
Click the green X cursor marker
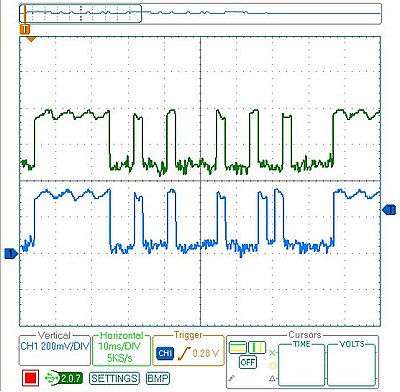(x=272, y=353)
